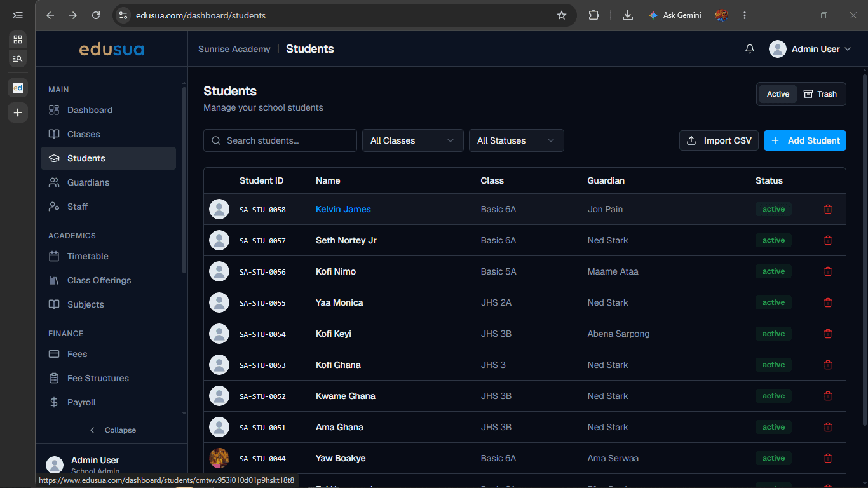
Task: Open browser extensions puzzle icon
Action: (594, 15)
